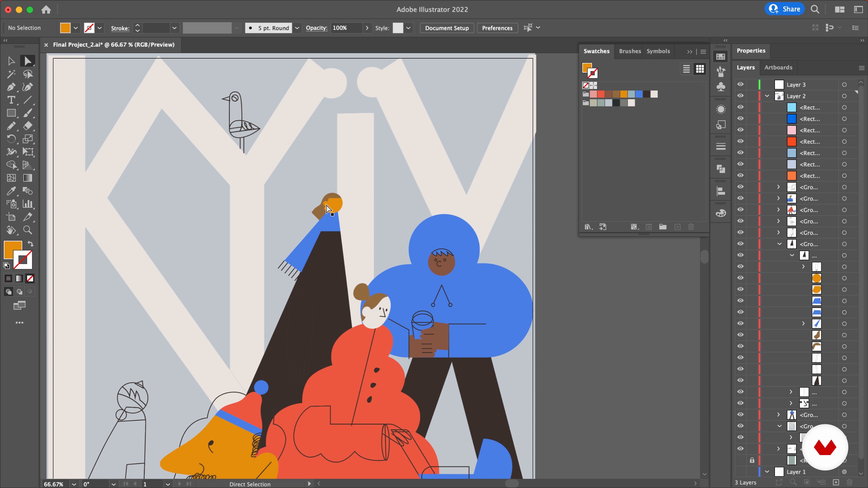868x488 pixels.
Task: Expand the red figure Group sublayer
Action: 778,210
